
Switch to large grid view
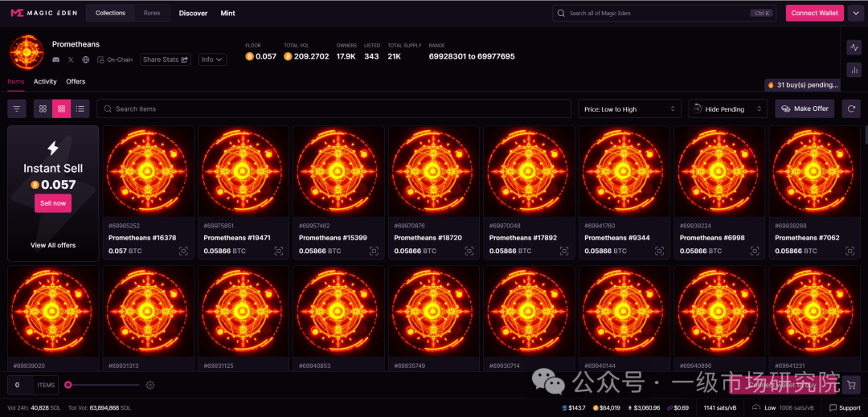coord(43,109)
